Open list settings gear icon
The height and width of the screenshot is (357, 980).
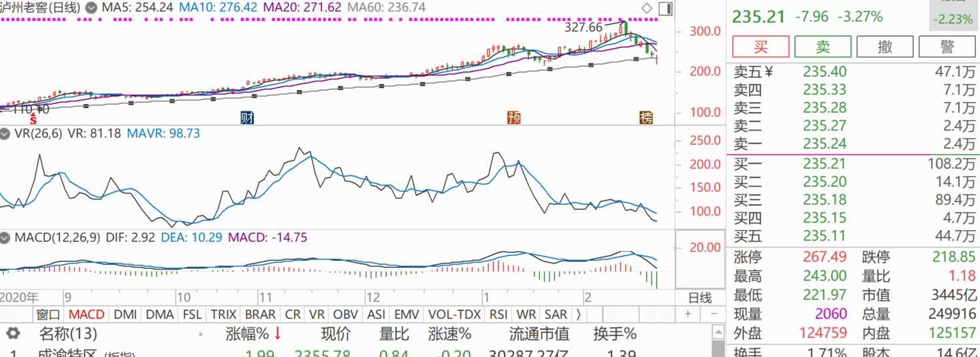click(x=13, y=333)
